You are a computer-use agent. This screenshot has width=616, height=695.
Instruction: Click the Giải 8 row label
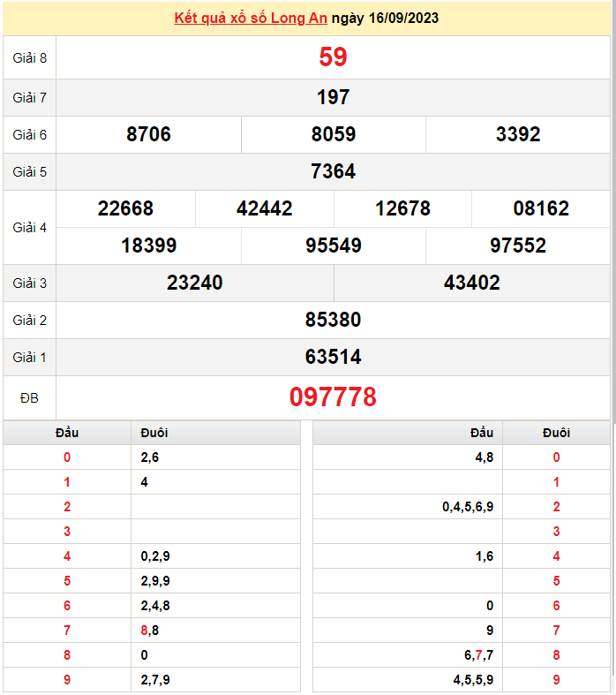click(30, 58)
